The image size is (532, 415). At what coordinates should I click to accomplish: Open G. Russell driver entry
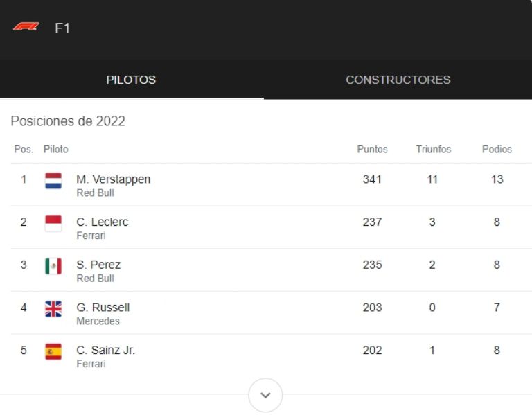coord(103,308)
